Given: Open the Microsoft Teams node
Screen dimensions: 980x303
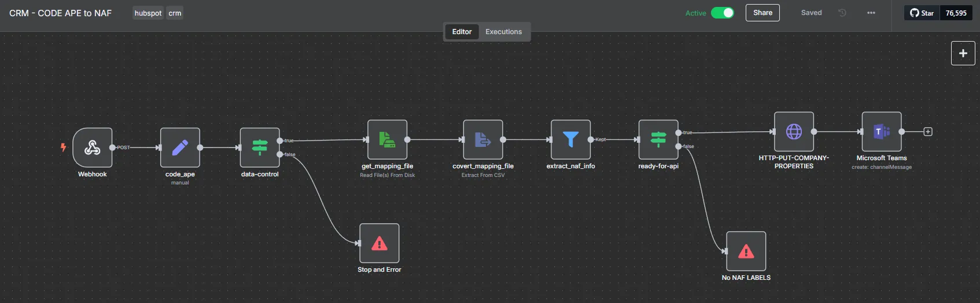Looking at the screenshot, I should click(x=882, y=131).
